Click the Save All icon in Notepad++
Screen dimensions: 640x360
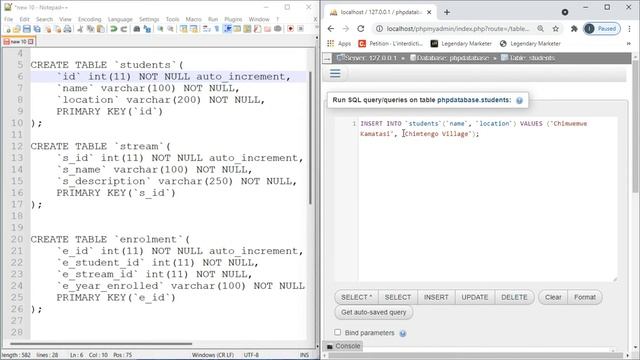[x=37, y=29]
